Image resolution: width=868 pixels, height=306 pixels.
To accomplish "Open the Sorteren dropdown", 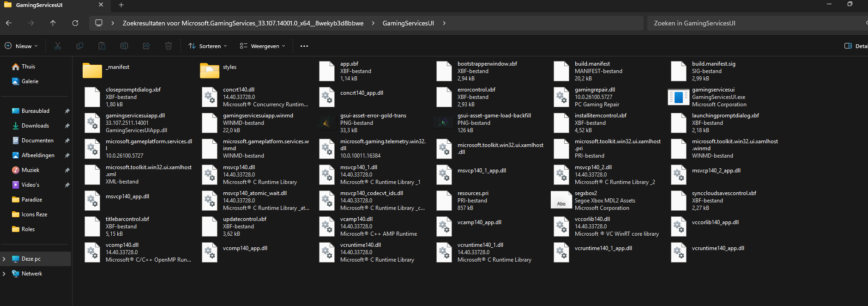I will pos(208,46).
